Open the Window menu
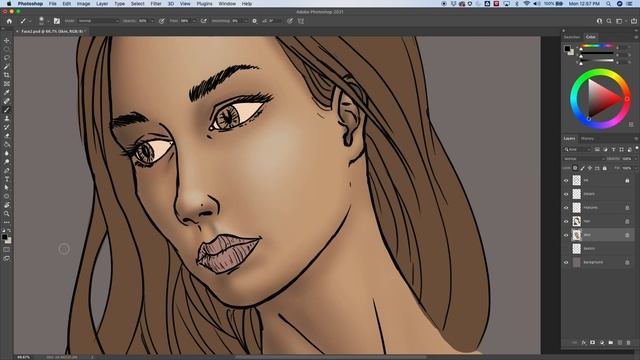This screenshot has height=360, width=640. click(227, 4)
